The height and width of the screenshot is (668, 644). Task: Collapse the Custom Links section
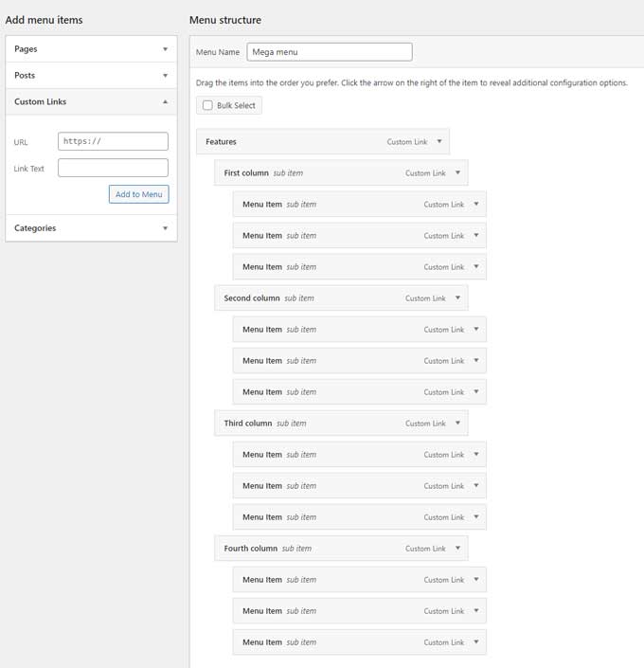pos(91,101)
